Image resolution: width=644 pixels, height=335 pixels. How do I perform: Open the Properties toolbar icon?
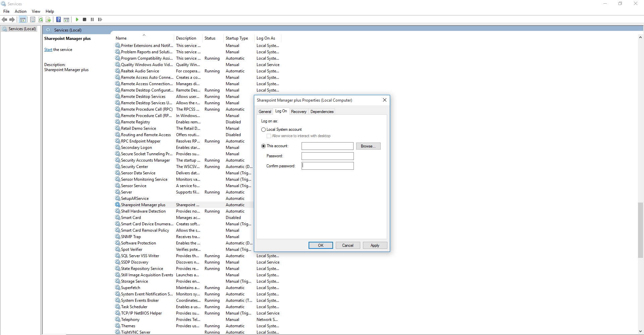point(33,19)
